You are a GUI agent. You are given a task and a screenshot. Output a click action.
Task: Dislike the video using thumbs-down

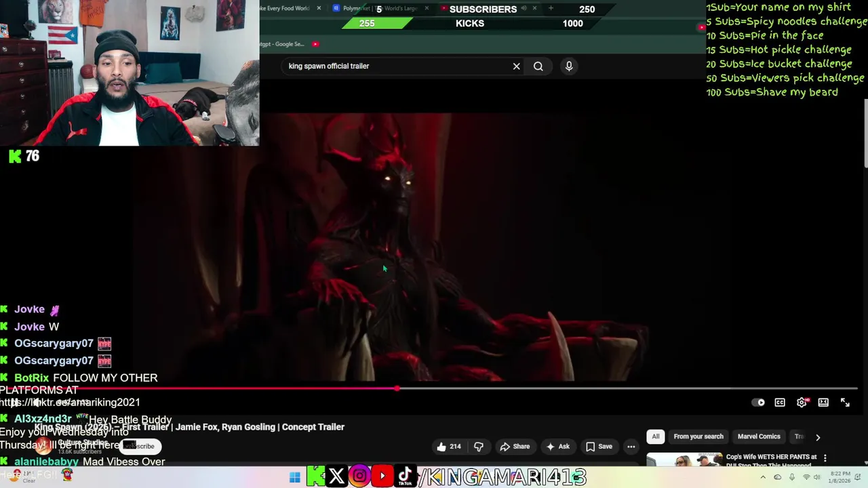point(478,447)
